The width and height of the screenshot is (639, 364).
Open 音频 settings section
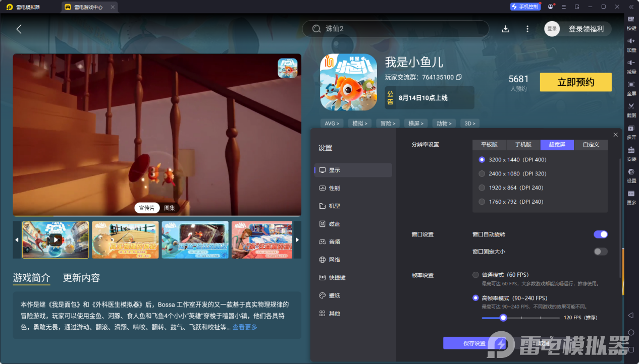353,242
